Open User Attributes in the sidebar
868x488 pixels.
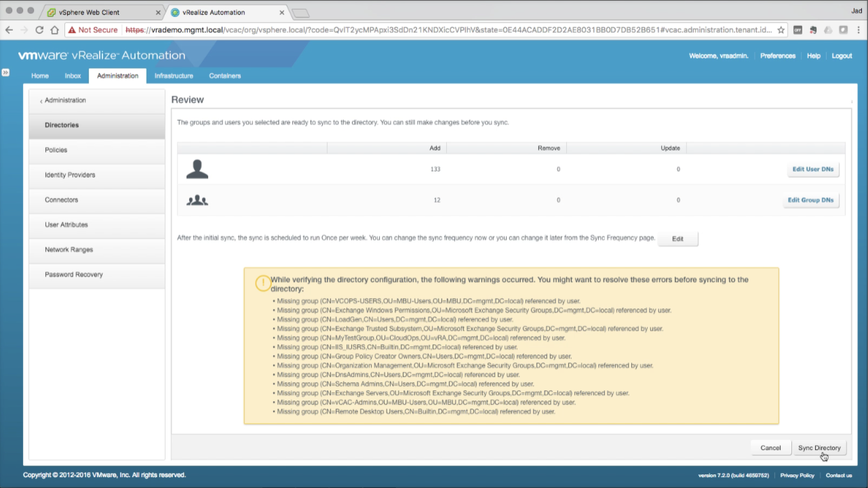(97, 225)
